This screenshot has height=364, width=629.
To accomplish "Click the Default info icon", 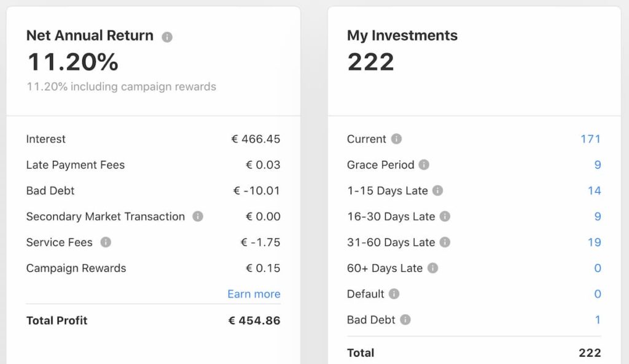I will coord(394,294).
